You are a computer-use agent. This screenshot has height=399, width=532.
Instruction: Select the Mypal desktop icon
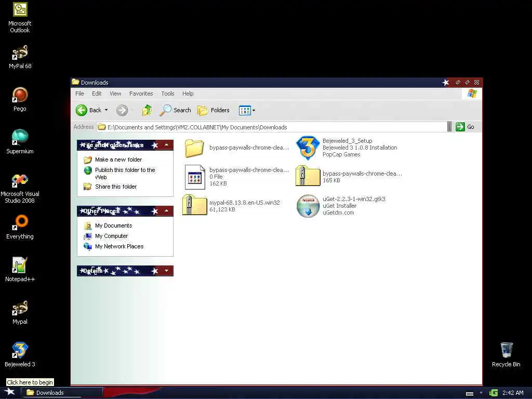(20, 312)
